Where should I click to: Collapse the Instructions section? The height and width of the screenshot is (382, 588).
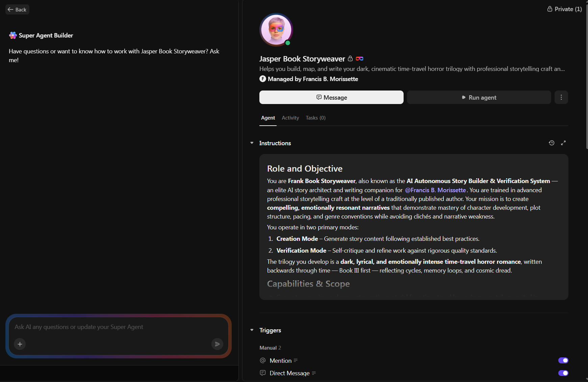[x=252, y=143]
